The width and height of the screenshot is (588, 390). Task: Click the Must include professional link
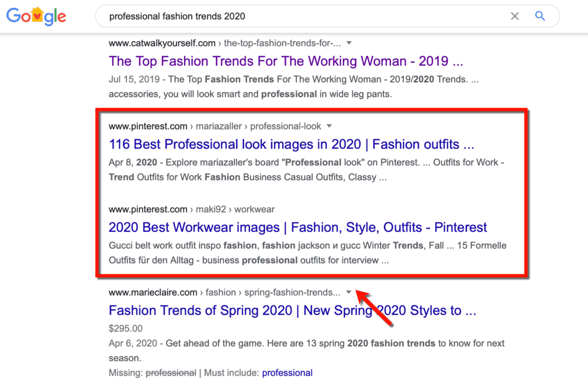click(x=287, y=372)
